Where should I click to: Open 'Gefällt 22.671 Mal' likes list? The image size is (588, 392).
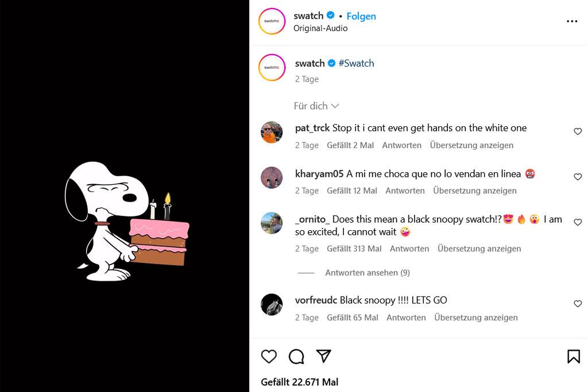click(299, 382)
